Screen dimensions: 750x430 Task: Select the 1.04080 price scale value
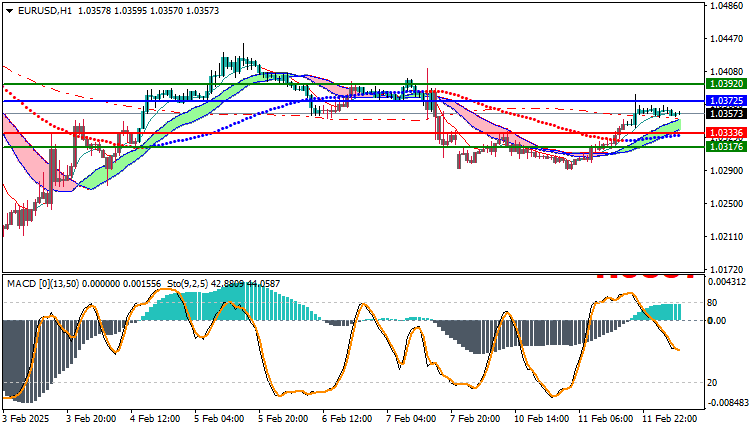click(727, 72)
